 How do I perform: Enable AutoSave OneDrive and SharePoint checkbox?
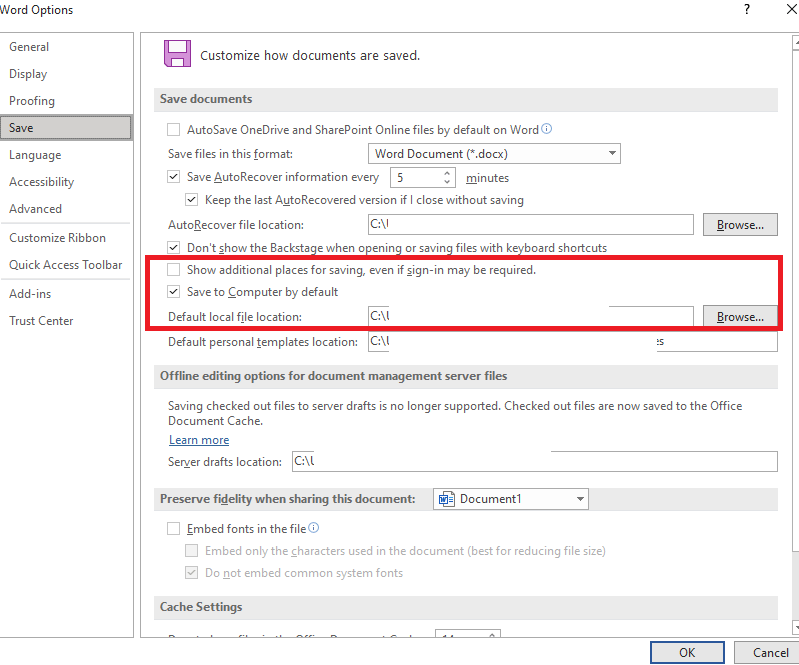pyautogui.click(x=173, y=129)
